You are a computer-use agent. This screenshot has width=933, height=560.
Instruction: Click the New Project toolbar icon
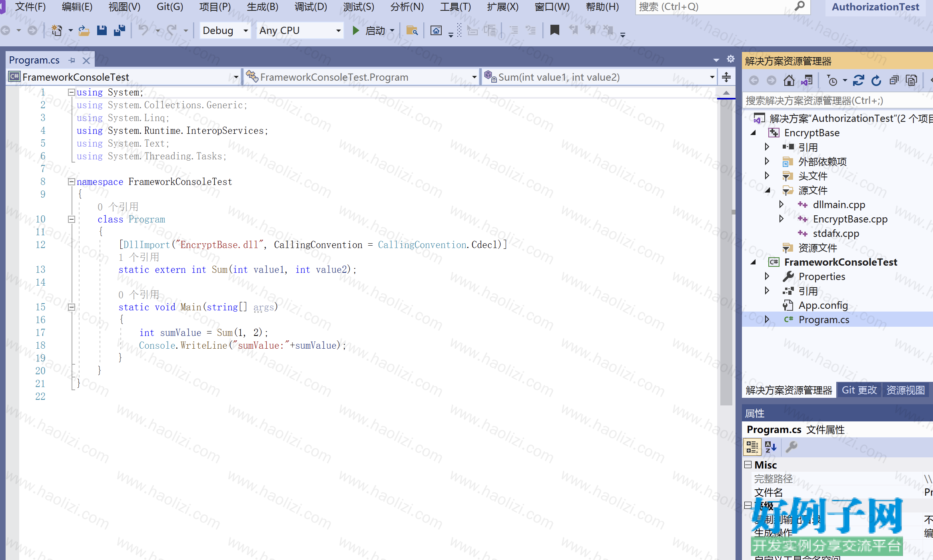pyautogui.click(x=57, y=30)
